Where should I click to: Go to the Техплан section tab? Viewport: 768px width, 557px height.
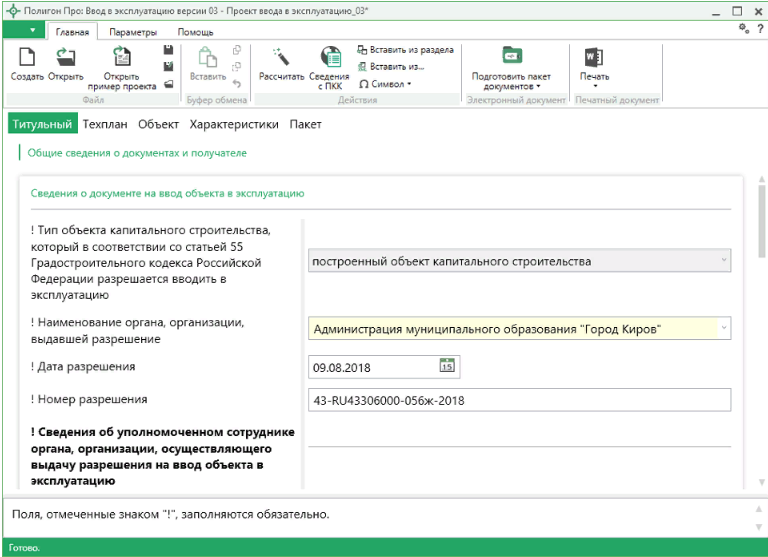point(104,124)
